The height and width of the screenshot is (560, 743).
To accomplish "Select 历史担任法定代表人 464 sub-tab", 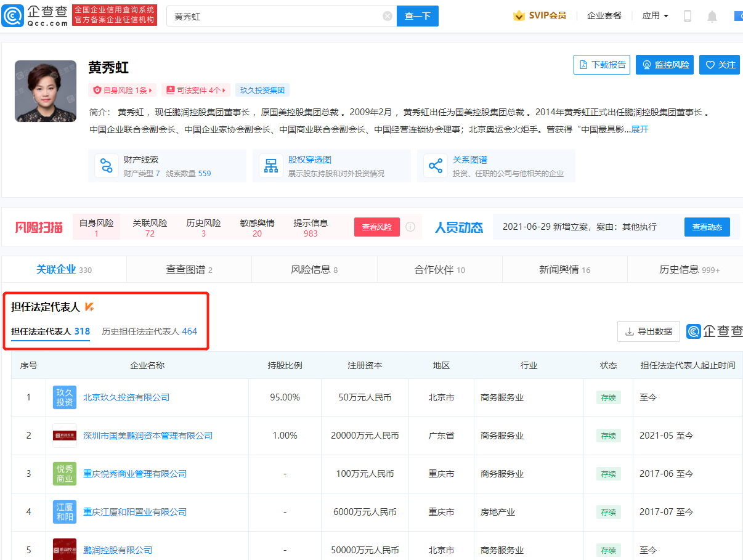I will (150, 331).
